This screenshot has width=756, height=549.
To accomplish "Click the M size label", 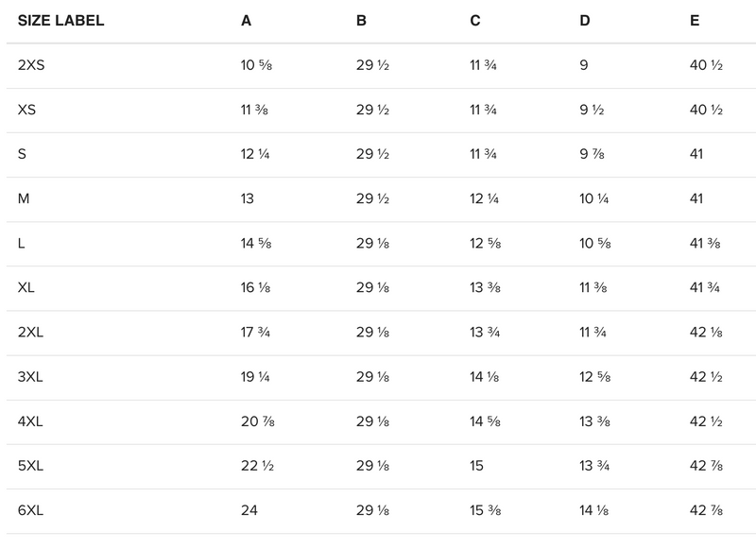I will click(x=24, y=199).
